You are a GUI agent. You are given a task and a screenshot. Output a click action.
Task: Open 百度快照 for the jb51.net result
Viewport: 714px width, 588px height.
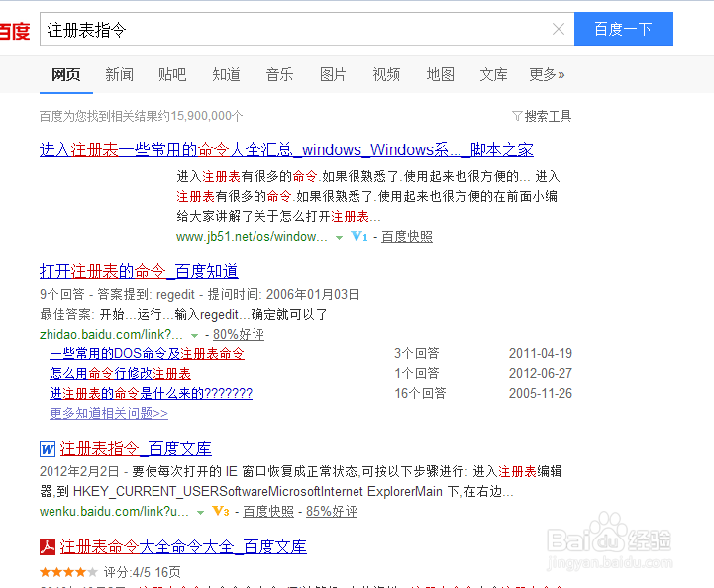[407, 237]
